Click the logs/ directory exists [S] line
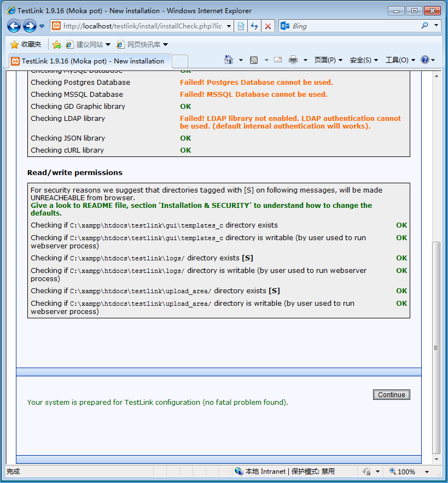 coord(142,258)
